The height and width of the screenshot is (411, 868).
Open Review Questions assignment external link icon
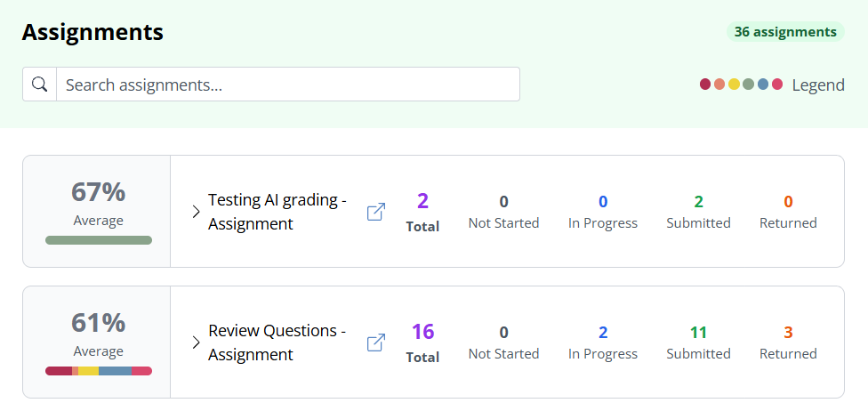376,342
